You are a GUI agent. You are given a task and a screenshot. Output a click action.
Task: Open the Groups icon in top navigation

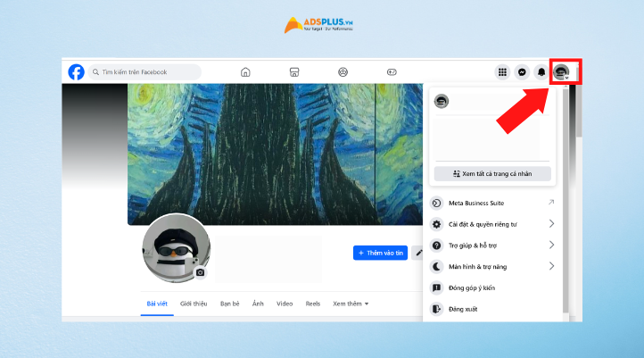(343, 72)
